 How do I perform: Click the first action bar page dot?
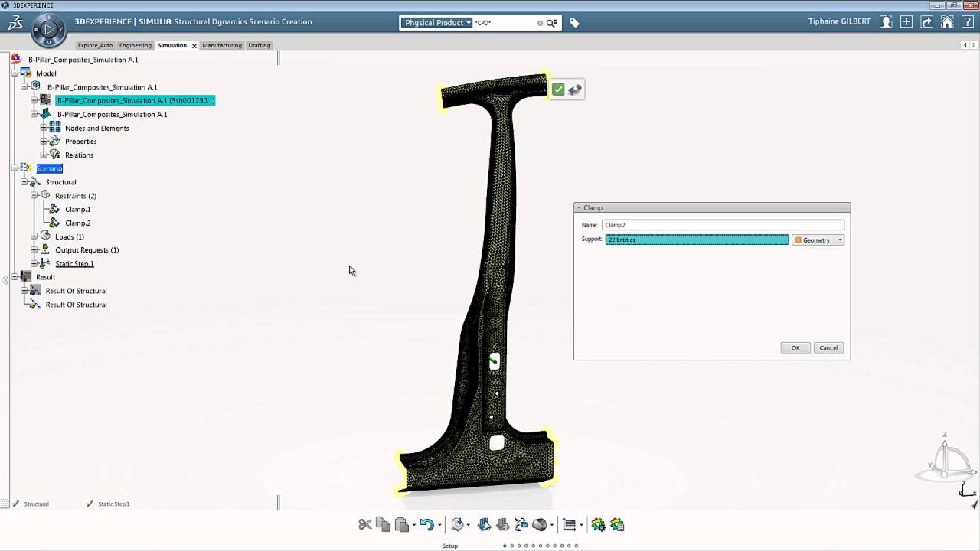coord(505,546)
